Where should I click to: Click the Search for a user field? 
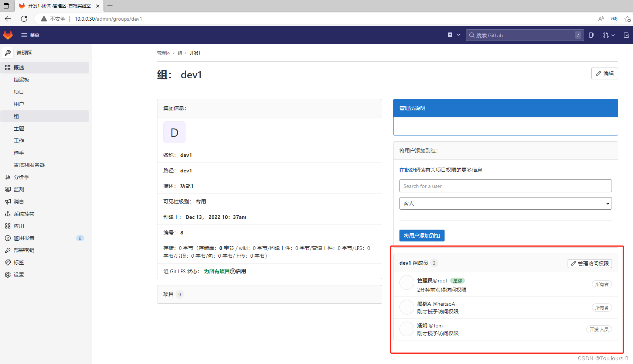[x=506, y=186]
